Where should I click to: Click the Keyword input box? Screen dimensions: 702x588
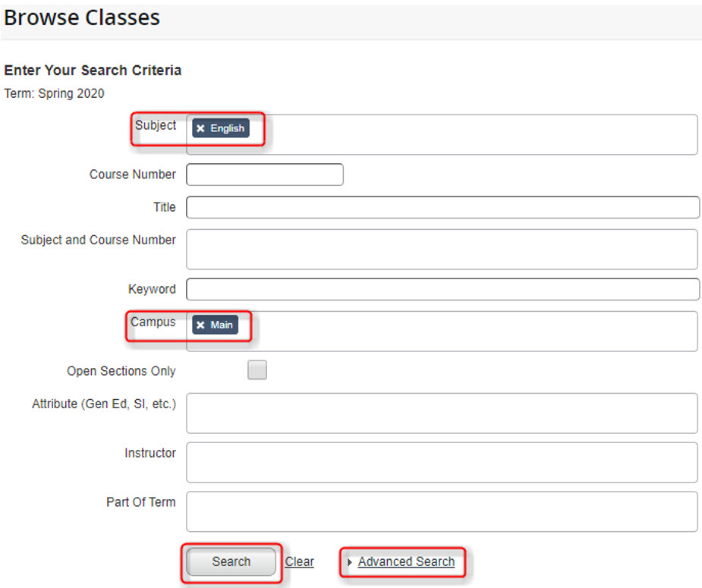[440, 289]
